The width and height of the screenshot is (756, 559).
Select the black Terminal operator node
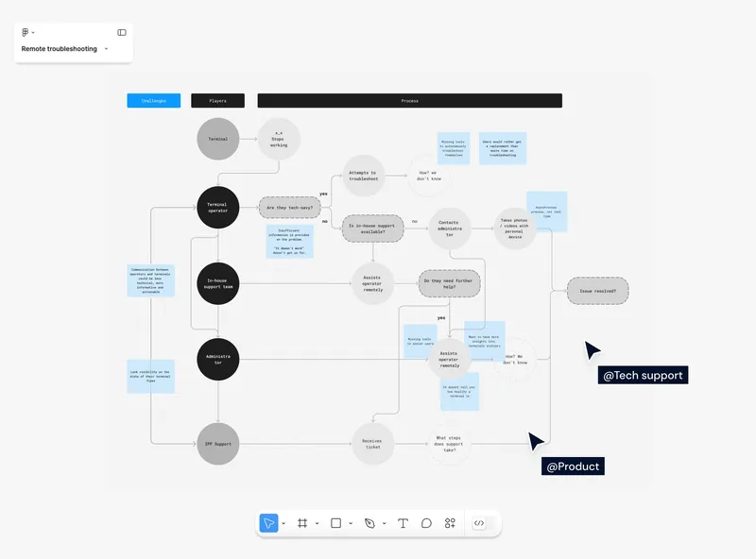point(218,207)
